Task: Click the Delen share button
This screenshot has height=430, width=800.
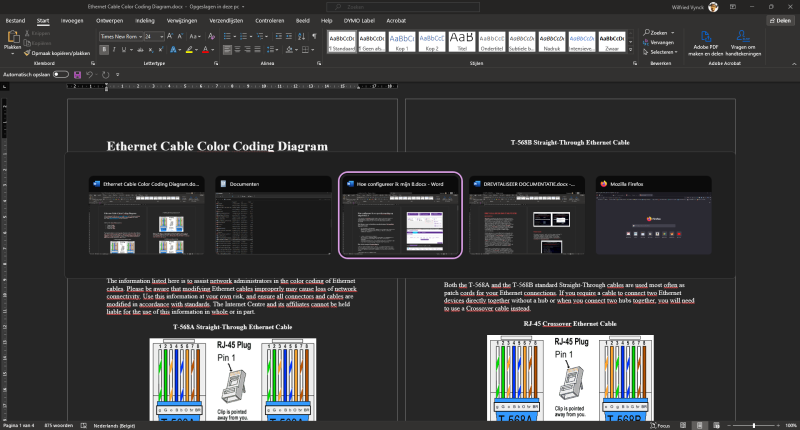Action: pos(780,20)
